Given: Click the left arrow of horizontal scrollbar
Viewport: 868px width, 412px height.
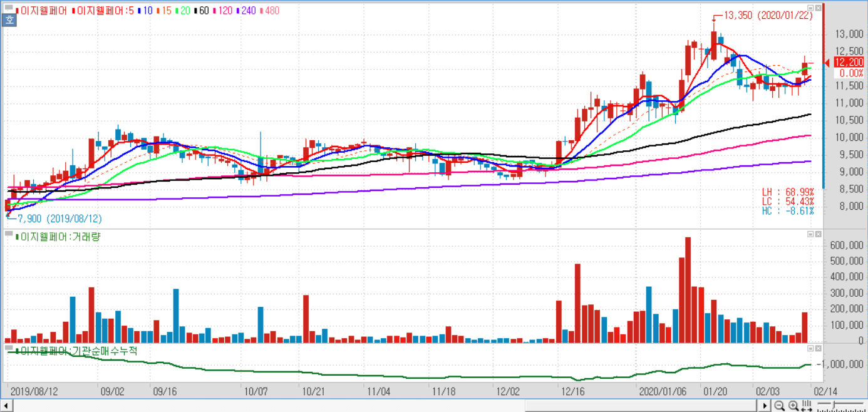Looking at the screenshot, I should click(6, 406).
